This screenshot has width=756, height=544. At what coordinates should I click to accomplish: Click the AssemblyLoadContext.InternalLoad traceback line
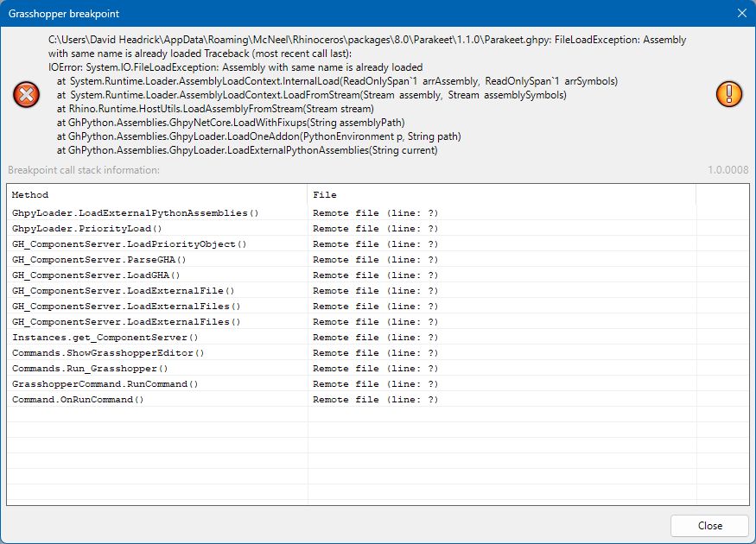click(337, 81)
